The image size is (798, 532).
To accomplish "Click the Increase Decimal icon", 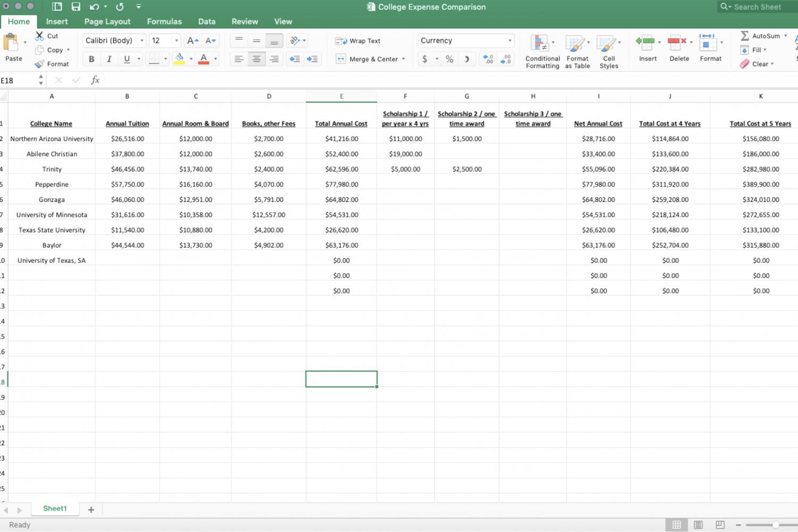I will [x=488, y=59].
